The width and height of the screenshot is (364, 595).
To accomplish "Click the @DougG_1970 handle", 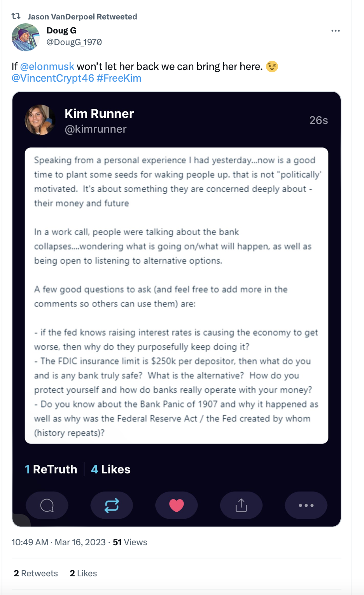I will (74, 42).
